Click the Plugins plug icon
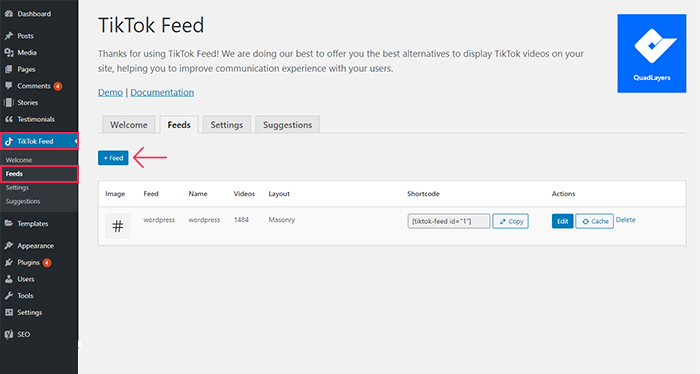The width and height of the screenshot is (700, 374). click(x=9, y=262)
